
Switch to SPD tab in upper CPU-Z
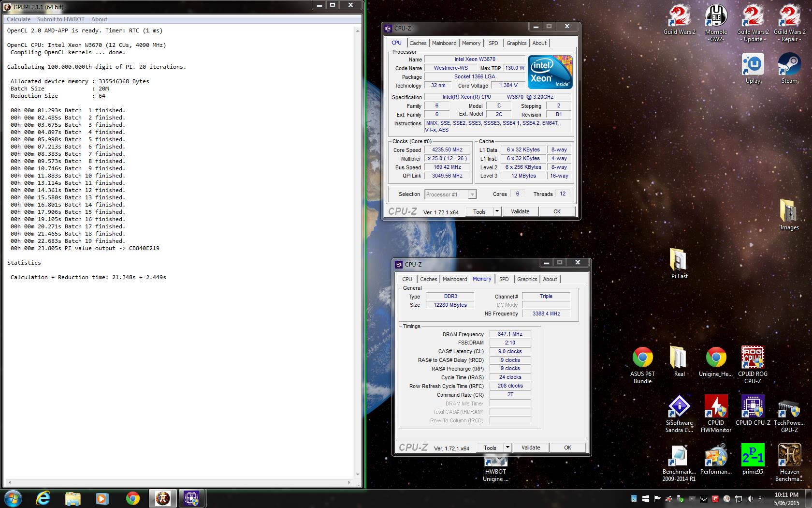493,43
